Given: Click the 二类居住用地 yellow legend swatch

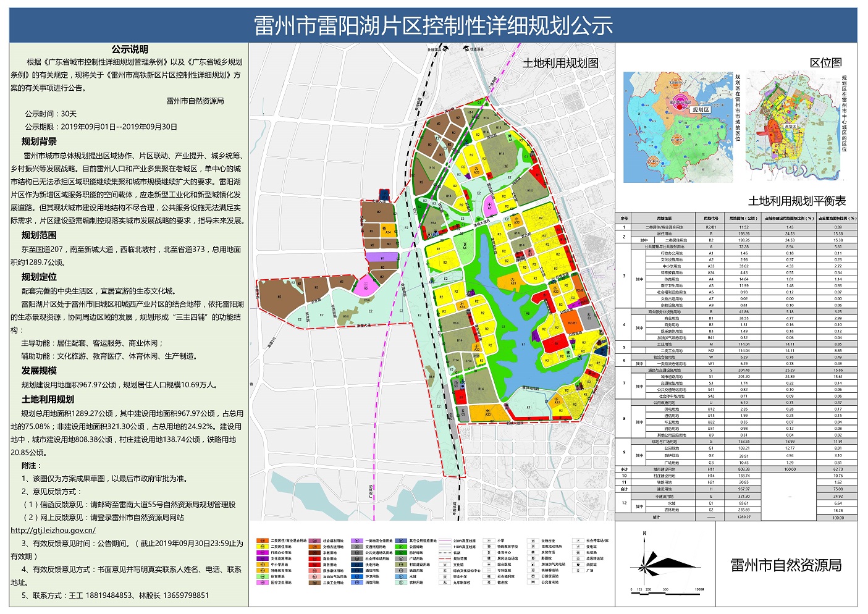Looking at the screenshot, I should coord(262,547).
